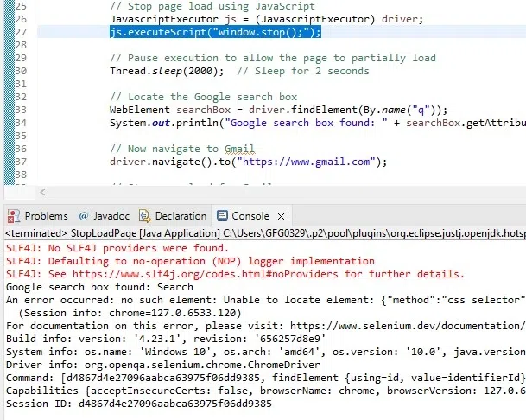Screen dimensions: 526x420
Task: Click the Session ID console line
Action: 139,404
